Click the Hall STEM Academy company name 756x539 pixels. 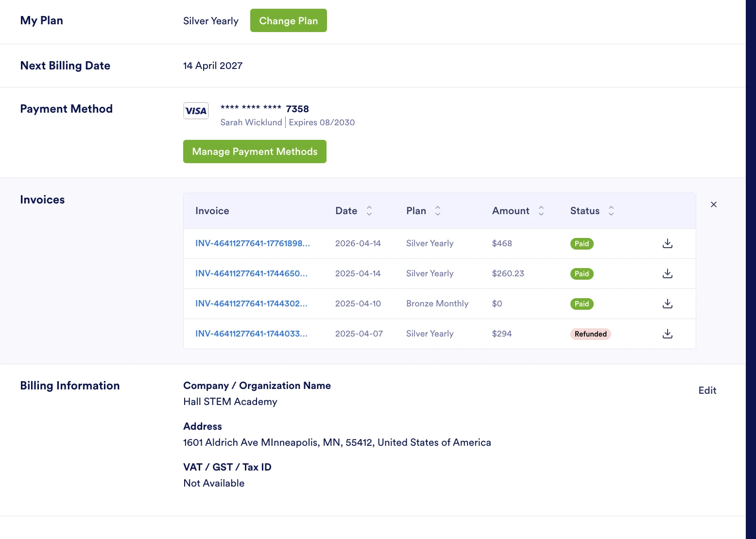[230, 402]
